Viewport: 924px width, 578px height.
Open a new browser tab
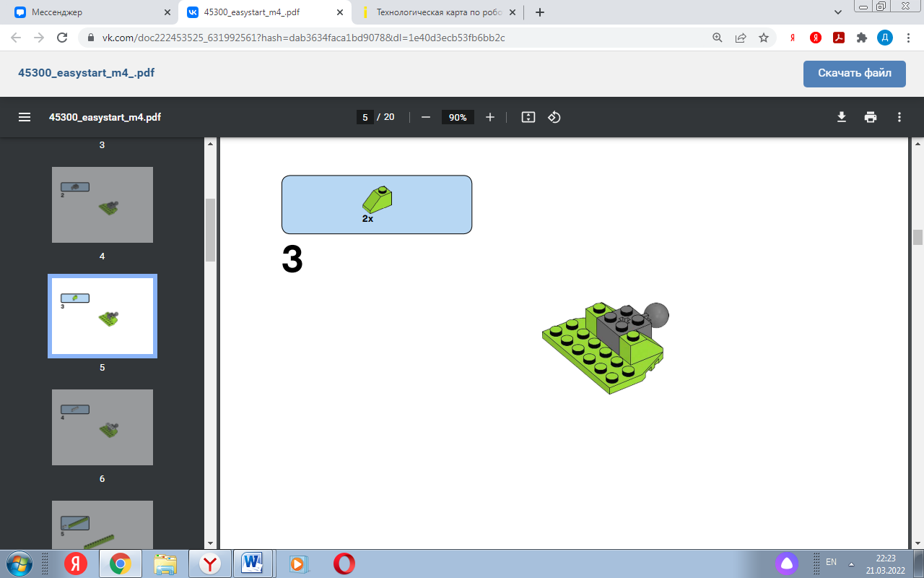pyautogui.click(x=539, y=12)
